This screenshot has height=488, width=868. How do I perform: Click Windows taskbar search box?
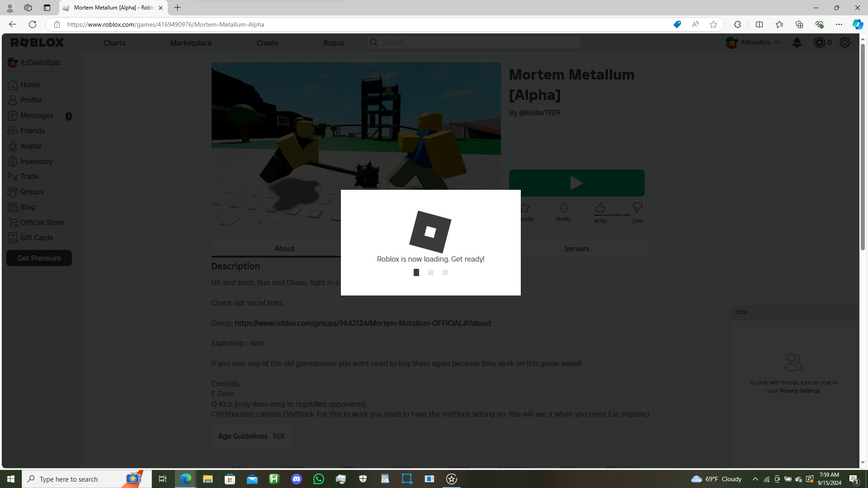pyautogui.click(x=87, y=479)
